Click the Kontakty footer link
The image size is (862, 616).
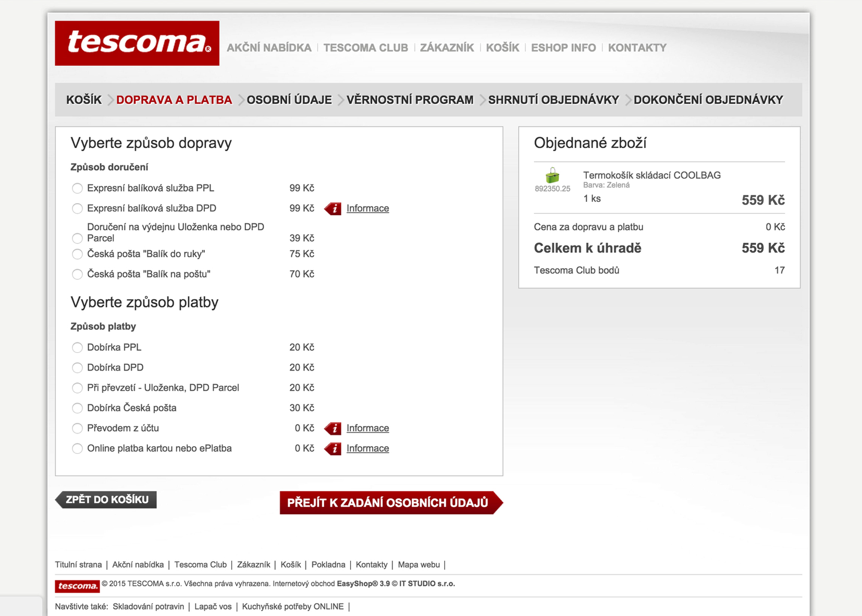pyautogui.click(x=372, y=565)
